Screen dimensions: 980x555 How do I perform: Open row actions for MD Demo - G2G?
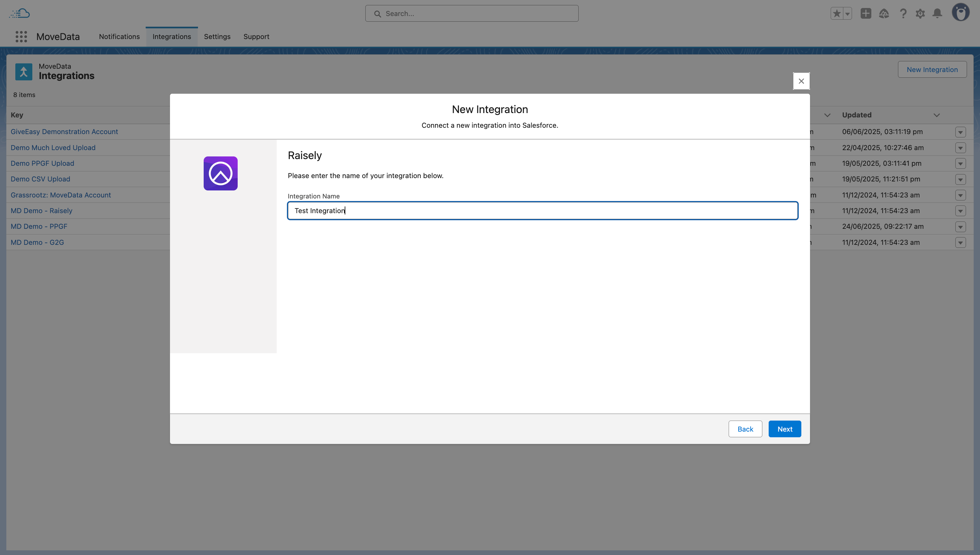960,243
